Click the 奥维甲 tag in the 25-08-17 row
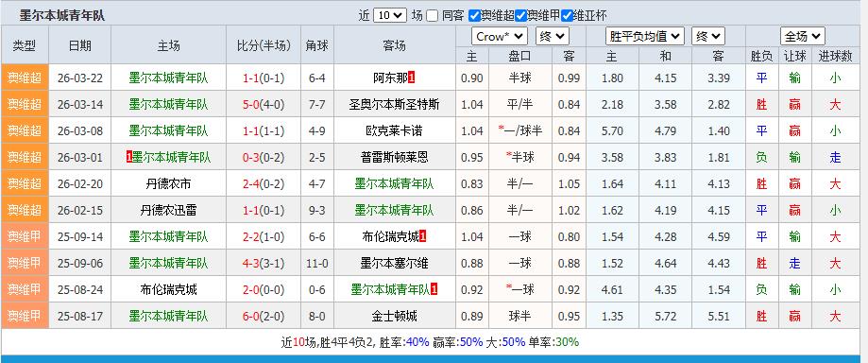Viewport: 868px width, 363px height. pyautogui.click(x=25, y=317)
